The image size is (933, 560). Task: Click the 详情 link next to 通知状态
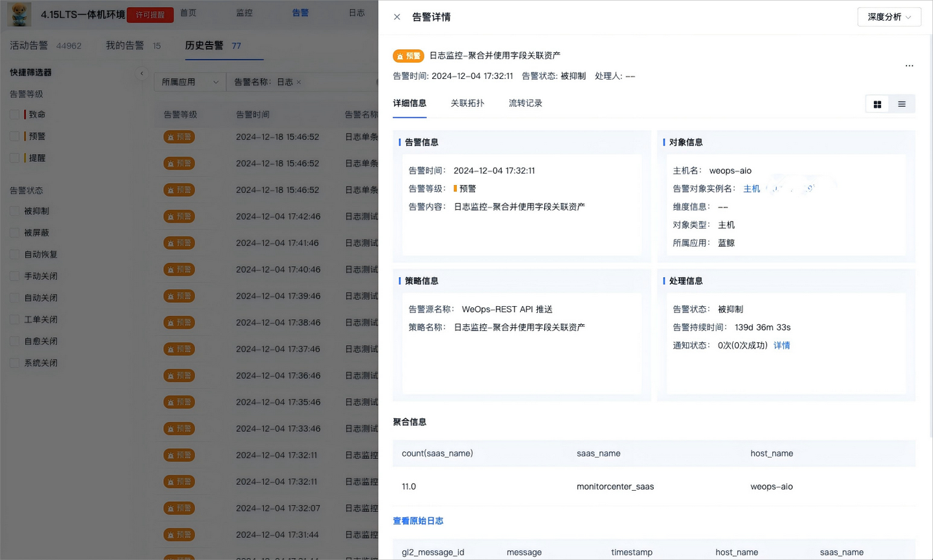781,345
